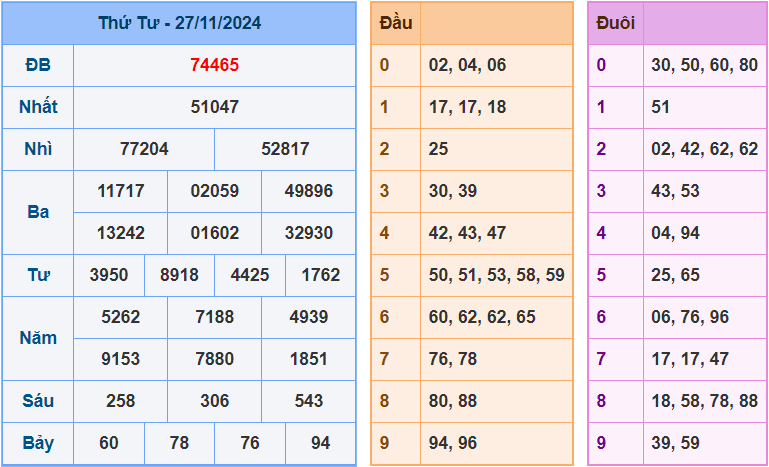Select Đuôi row values 30, 50, 60, 80
Image resolution: width=769 pixels, height=467 pixels.
coord(704,65)
